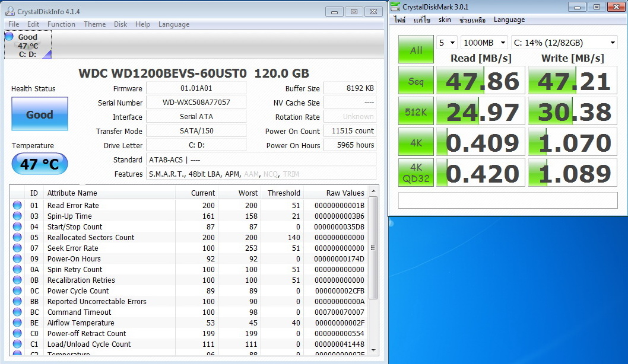628x364 pixels.
Task: Run All benchmarks in CrystalDiskMark
Action: 416,50
